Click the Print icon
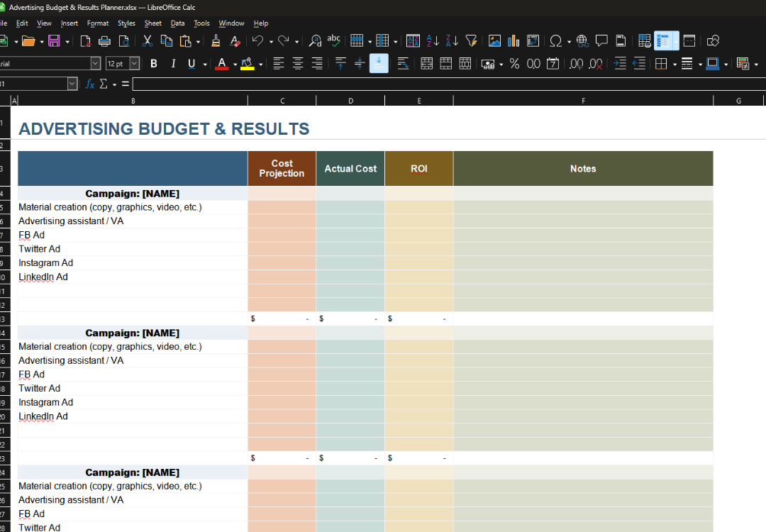The height and width of the screenshot is (532, 766). 104,41
